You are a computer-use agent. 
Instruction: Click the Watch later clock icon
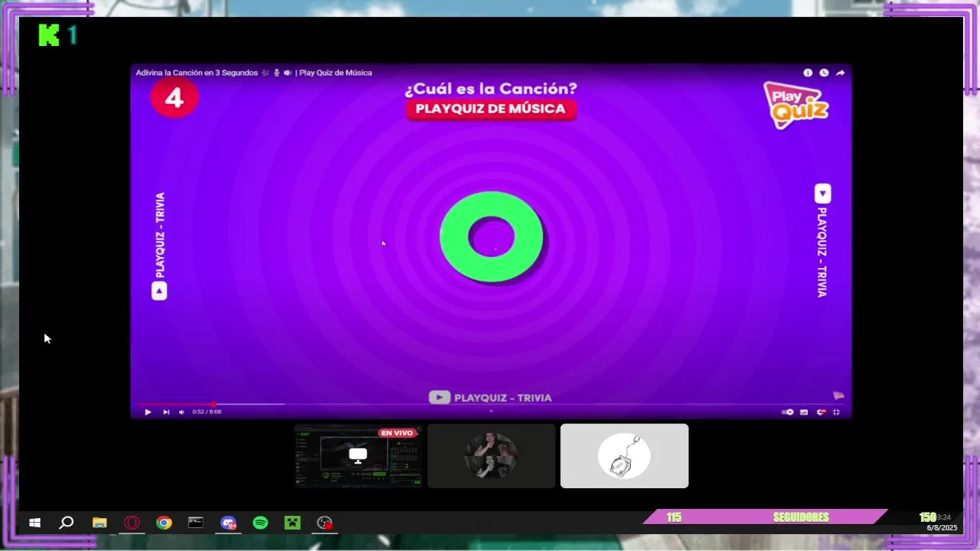(824, 73)
